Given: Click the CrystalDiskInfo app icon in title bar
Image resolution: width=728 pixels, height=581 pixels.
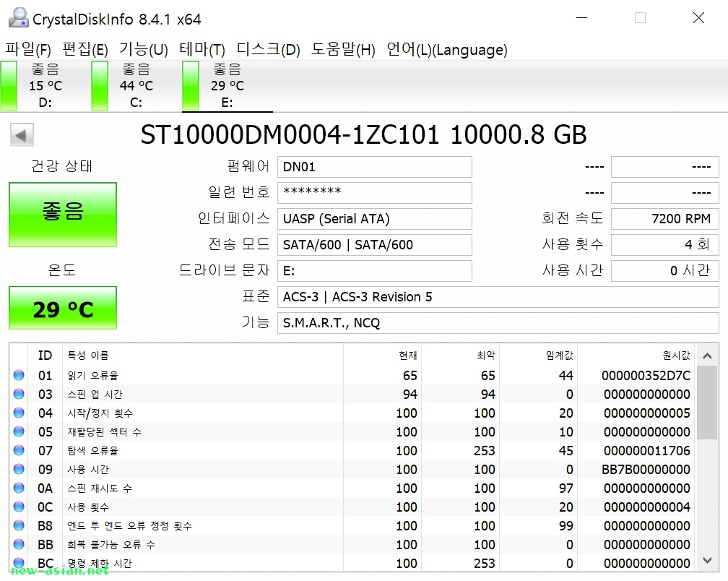Looking at the screenshot, I should [19, 17].
